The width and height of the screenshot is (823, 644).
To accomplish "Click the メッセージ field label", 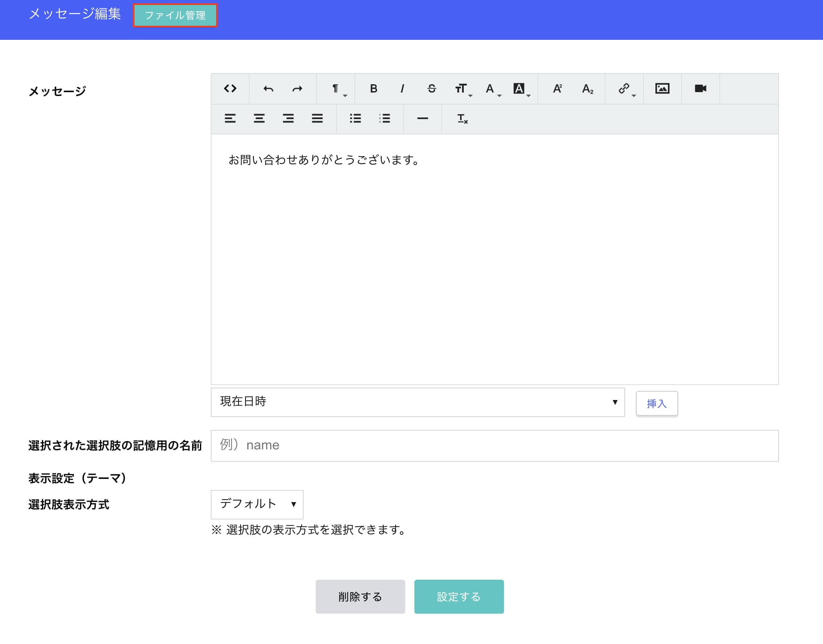I will point(57,91).
